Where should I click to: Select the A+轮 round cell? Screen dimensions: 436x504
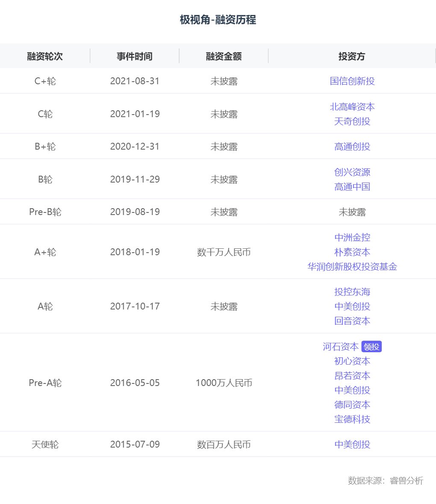[x=45, y=252]
